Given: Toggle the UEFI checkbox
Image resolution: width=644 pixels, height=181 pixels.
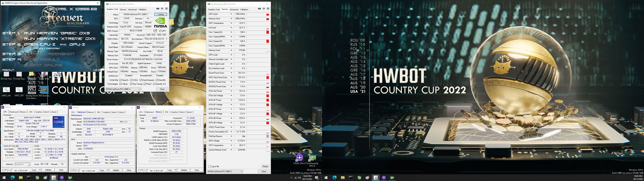Looking at the screenshot, I should 160,31.
